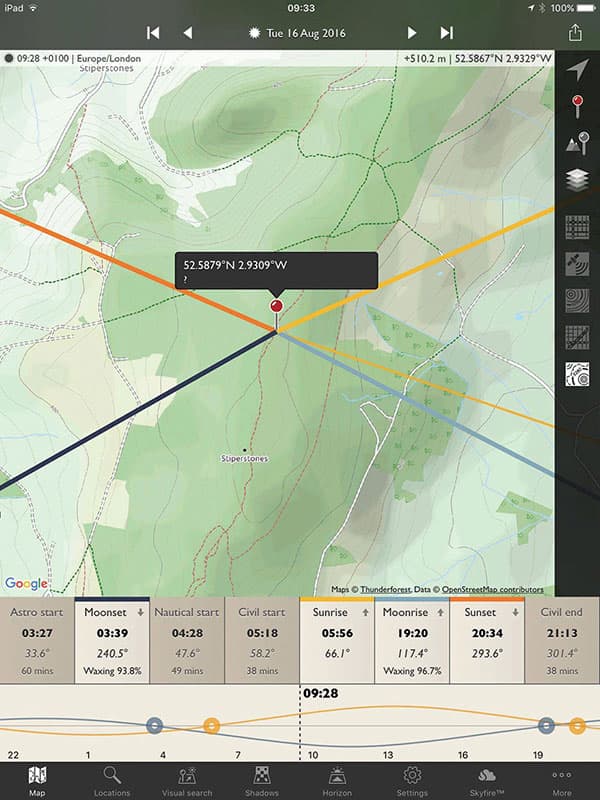Screen dimensions: 600x800
Task: Tap the 09:28 +0100 Europe/London time label
Action: point(72,58)
